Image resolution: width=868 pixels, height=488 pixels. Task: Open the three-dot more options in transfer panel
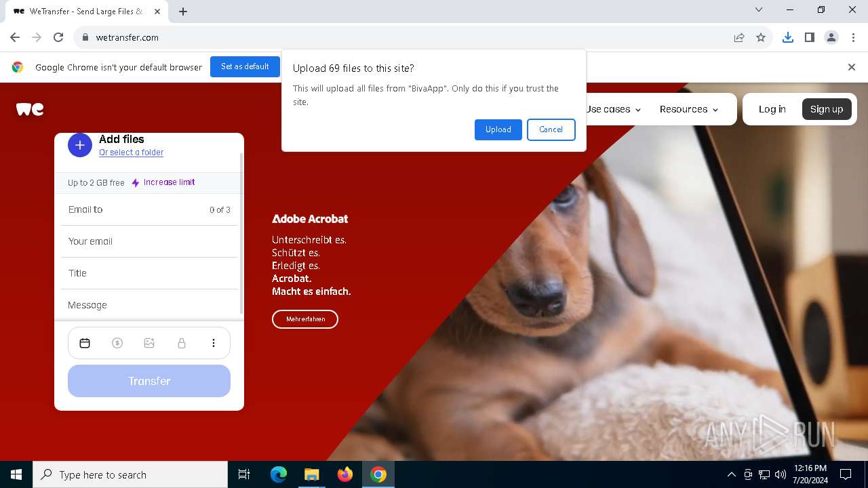(x=214, y=343)
